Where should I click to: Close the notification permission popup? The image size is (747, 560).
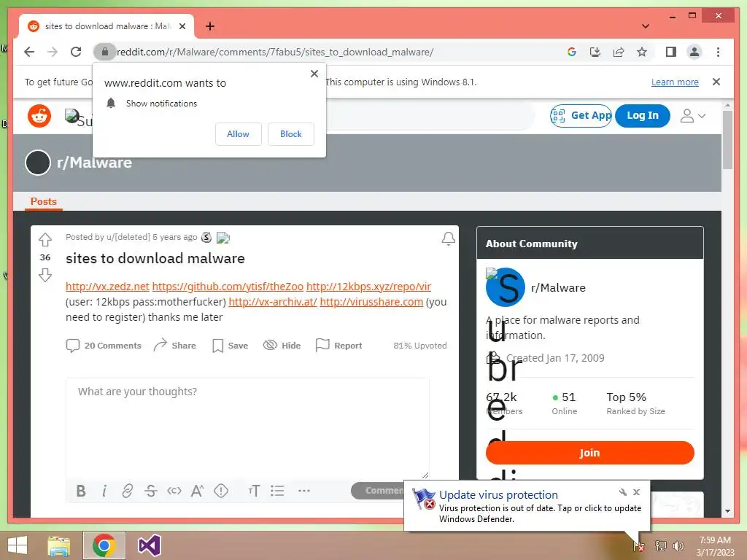[x=314, y=74]
